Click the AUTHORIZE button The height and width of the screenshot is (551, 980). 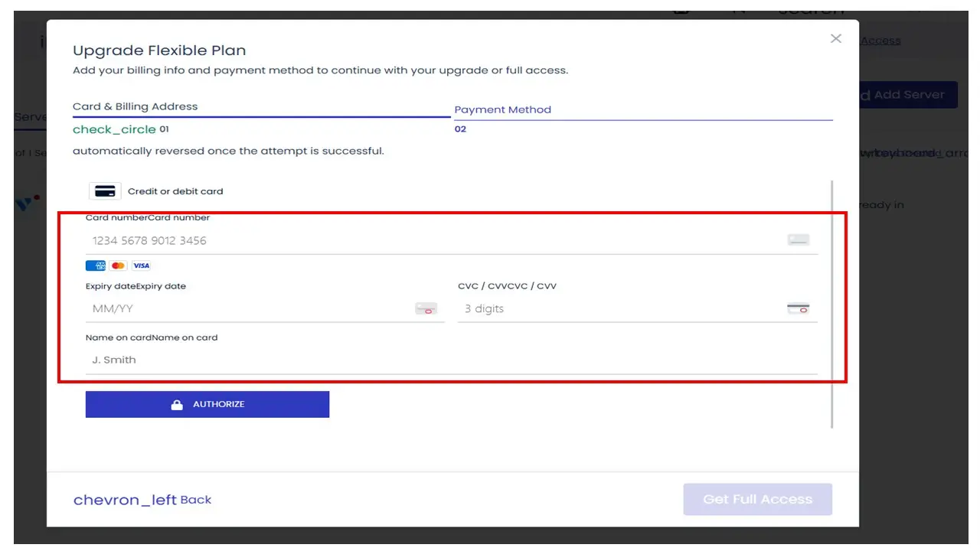pyautogui.click(x=207, y=404)
